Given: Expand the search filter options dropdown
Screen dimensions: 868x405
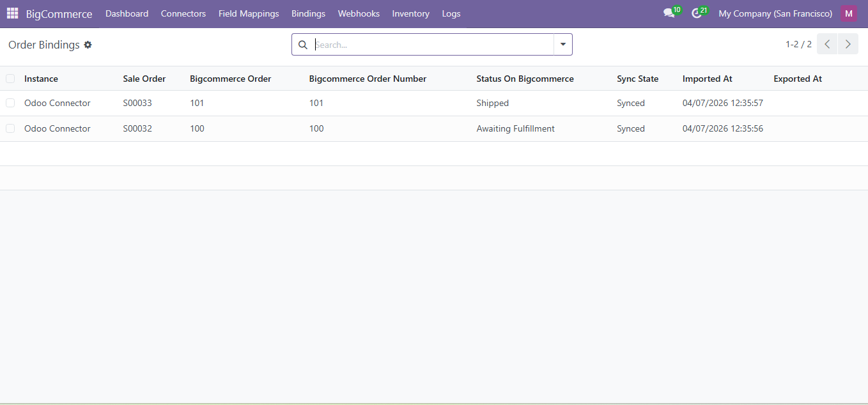Looking at the screenshot, I should (x=562, y=45).
